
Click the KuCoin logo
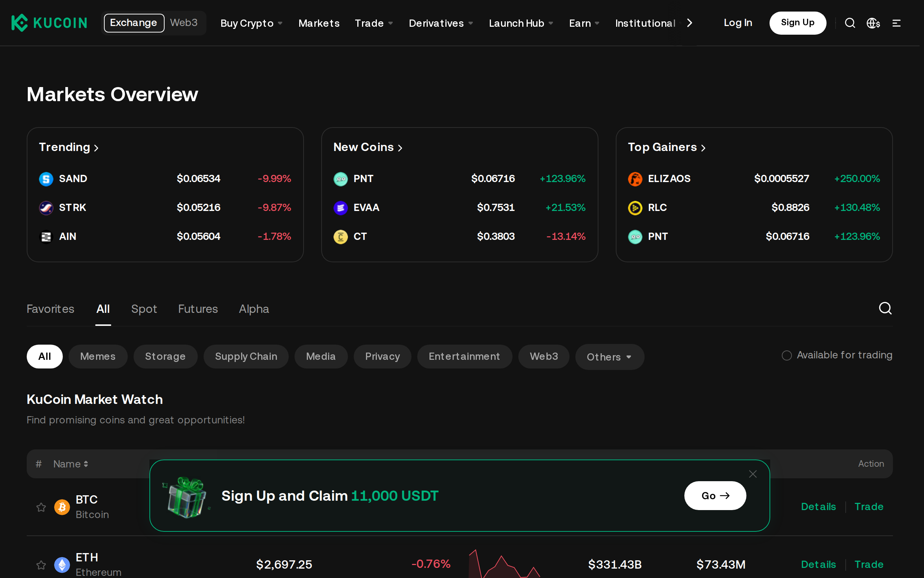coord(49,23)
